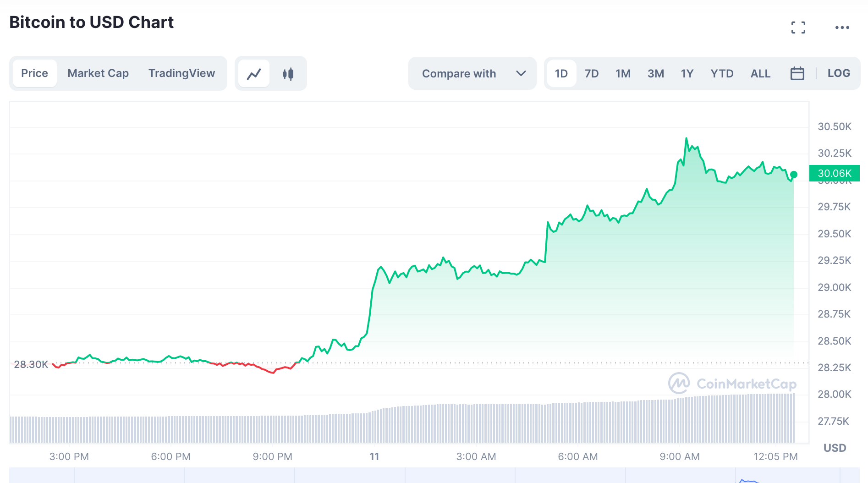Click the 28.50K axis label
The image size is (868, 483).
(x=835, y=341)
